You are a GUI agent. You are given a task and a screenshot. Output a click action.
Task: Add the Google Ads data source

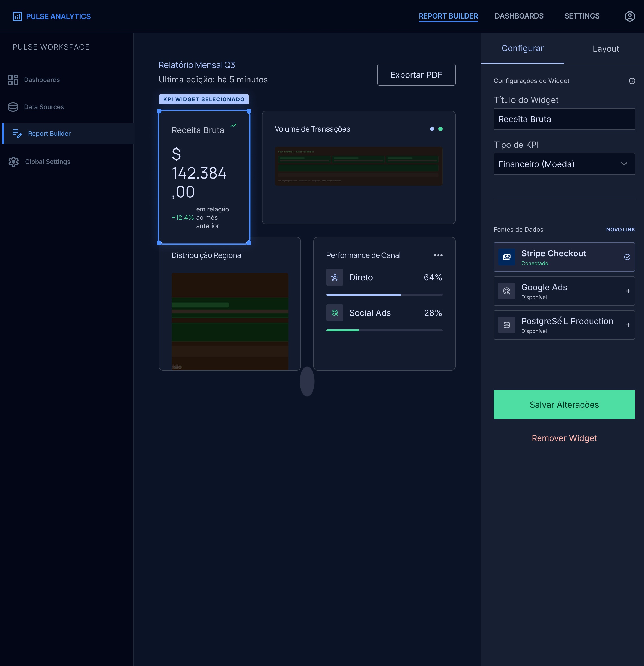628,291
